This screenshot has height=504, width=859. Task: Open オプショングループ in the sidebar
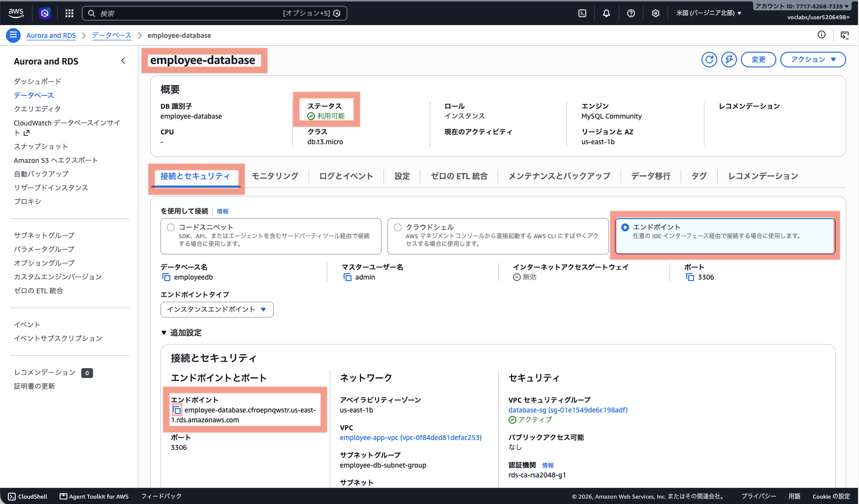(44, 263)
